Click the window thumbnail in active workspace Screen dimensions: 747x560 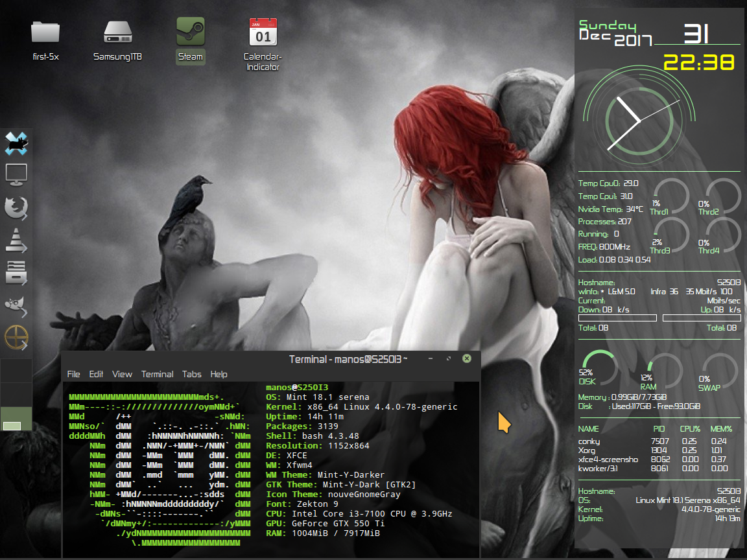pos(12,426)
